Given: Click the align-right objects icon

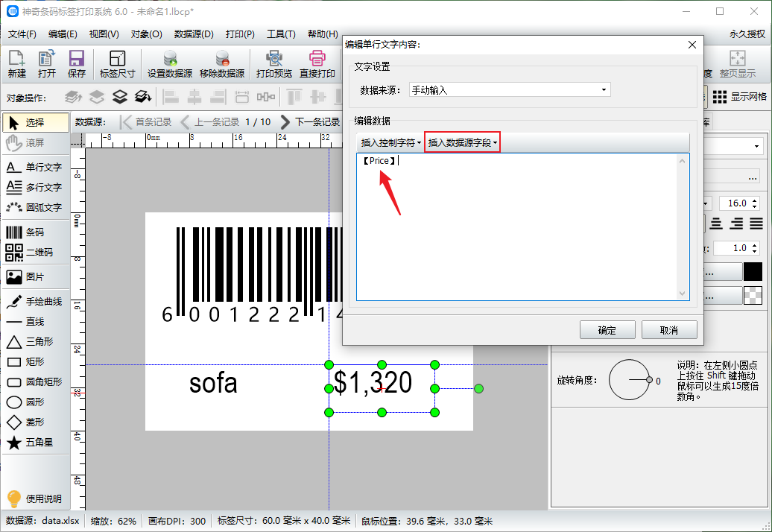Looking at the screenshot, I should pyautogui.click(x=218, y=97).
